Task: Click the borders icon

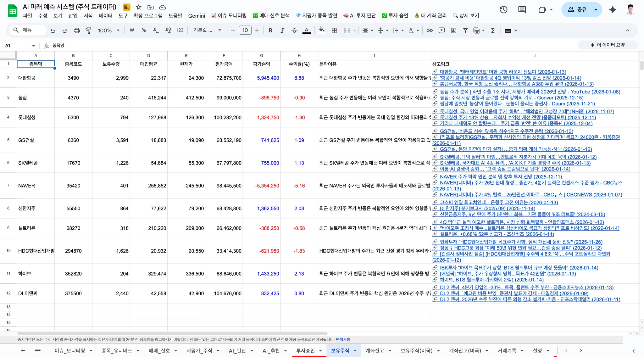Action: point(335,31)
